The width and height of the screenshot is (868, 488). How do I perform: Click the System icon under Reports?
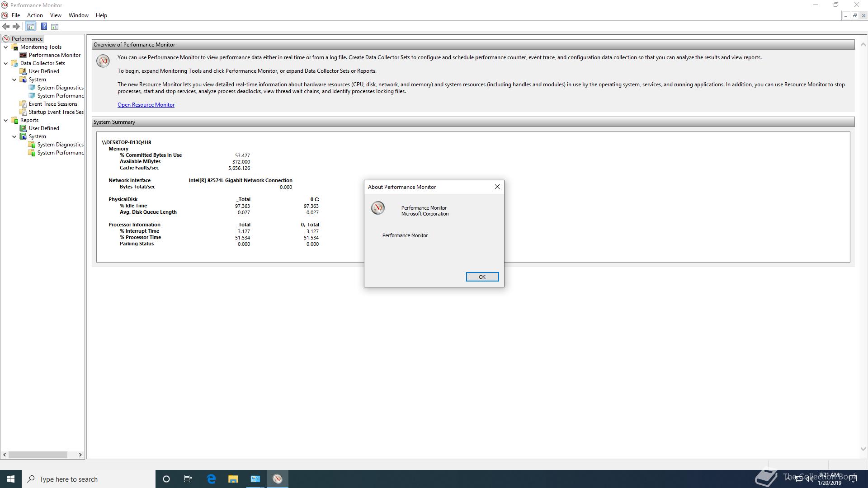(x=23, y=136)
